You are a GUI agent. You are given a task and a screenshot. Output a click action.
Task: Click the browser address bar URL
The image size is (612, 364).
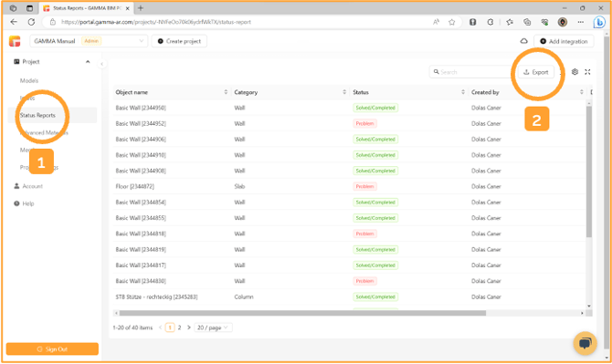click(156, 22)
